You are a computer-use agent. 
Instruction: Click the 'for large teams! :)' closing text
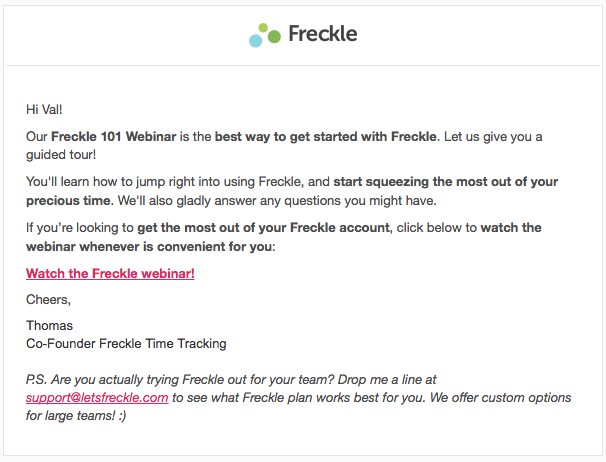(76, 416)
